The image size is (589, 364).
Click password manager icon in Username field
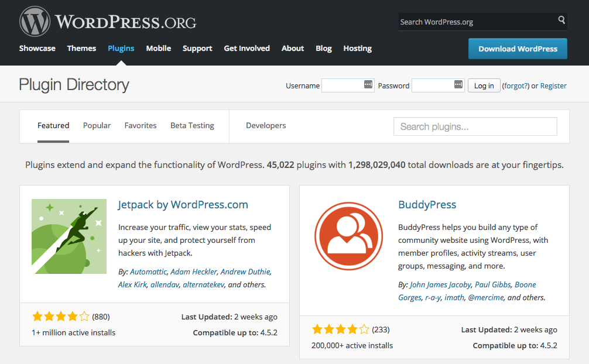coord(368,84)
